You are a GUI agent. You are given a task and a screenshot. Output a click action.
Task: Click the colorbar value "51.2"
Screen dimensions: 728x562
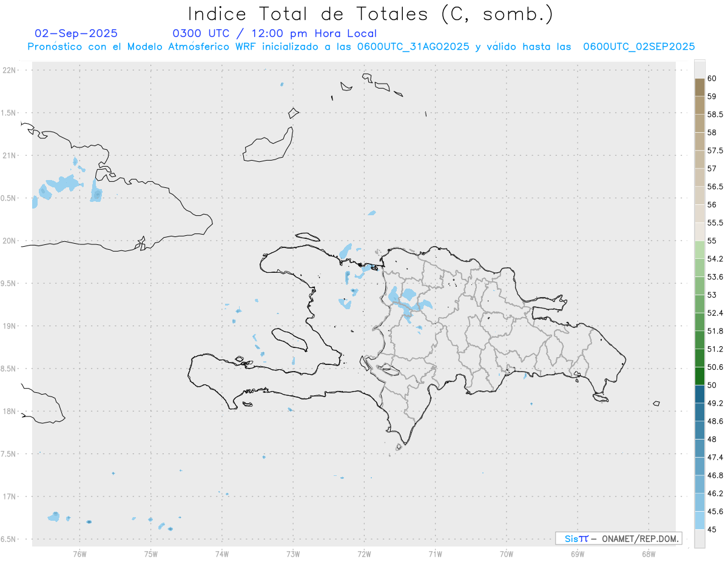pos(715,349)
